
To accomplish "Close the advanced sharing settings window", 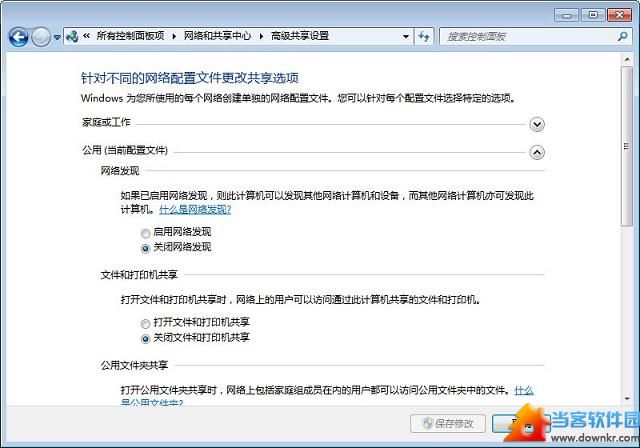I will pos(619,16).
